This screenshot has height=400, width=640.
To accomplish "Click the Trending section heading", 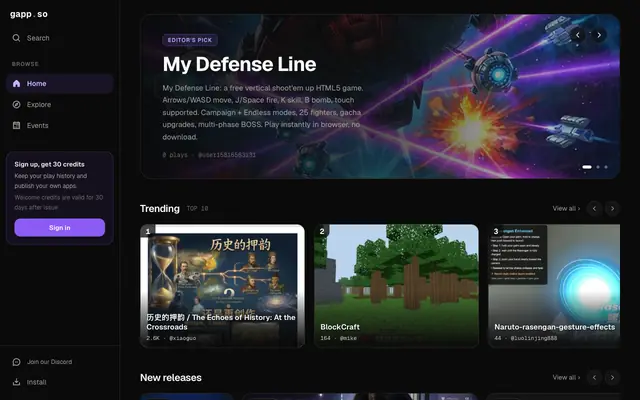I will click(160, 209).
